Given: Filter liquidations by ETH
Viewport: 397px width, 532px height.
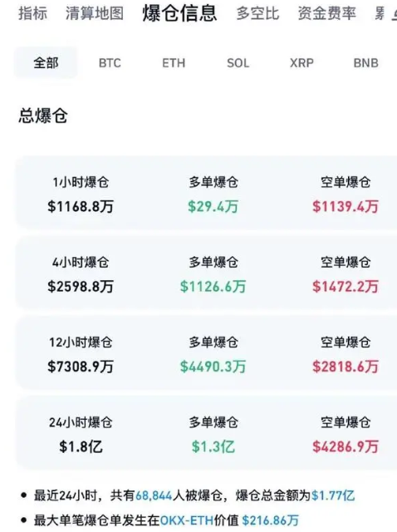Looking at the screenshot, I should [x=174, y=63].
